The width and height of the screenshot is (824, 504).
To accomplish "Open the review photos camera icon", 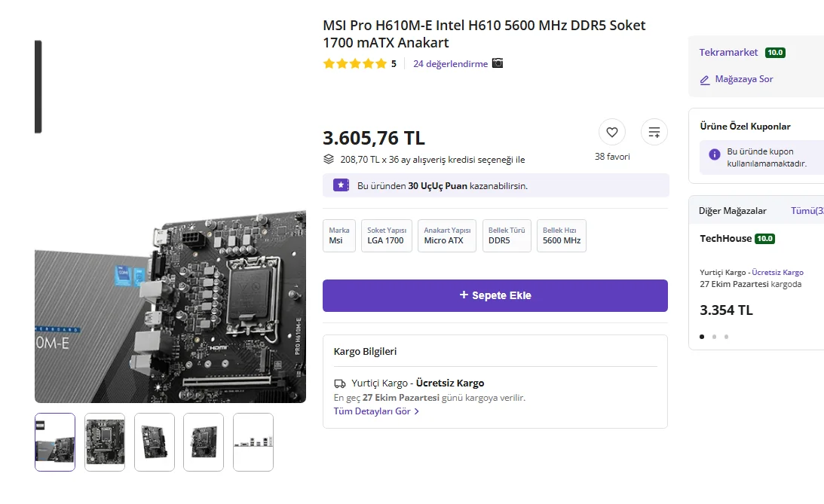I will 497,63.
